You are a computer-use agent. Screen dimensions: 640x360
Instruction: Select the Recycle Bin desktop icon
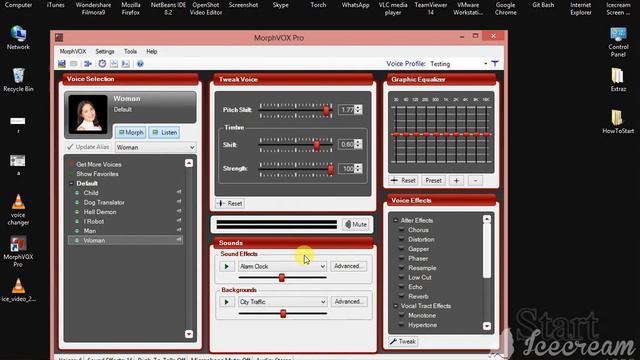tap(18, 80)
